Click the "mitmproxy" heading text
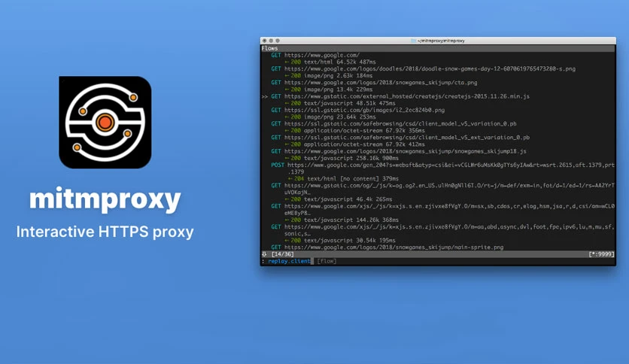 pyautogui.click(x=105, y=199)
